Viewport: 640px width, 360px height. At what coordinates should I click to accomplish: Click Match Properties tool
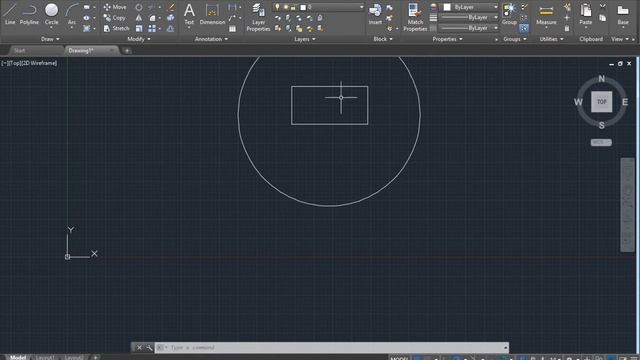tap(415, 17)
